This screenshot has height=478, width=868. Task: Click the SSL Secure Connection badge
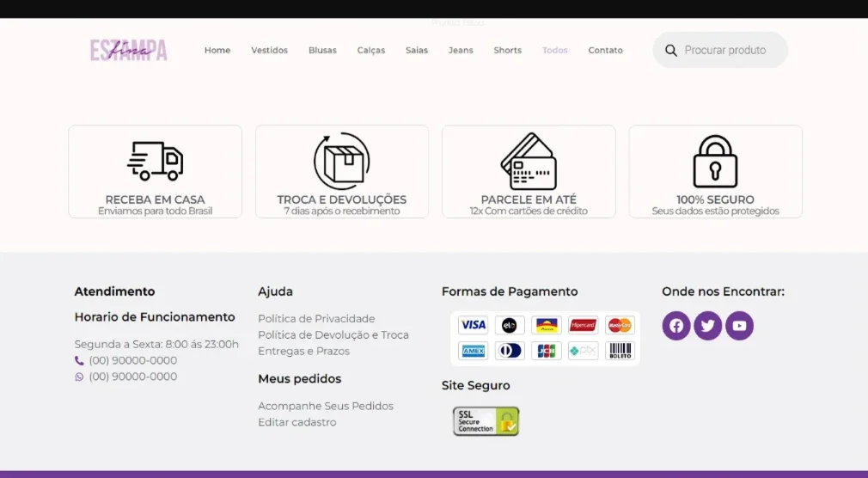click(486, 421)
